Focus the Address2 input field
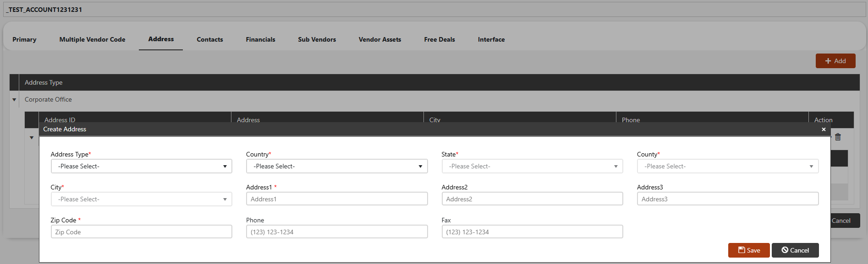Viewport: 868px width, 264px height. (532, 199)
